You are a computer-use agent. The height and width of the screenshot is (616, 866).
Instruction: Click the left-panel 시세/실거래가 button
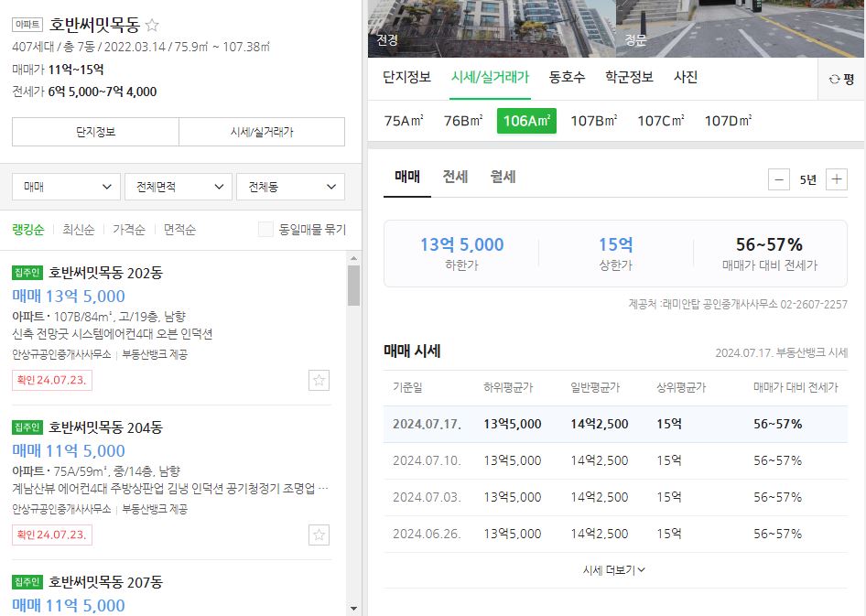click(262, 132)
